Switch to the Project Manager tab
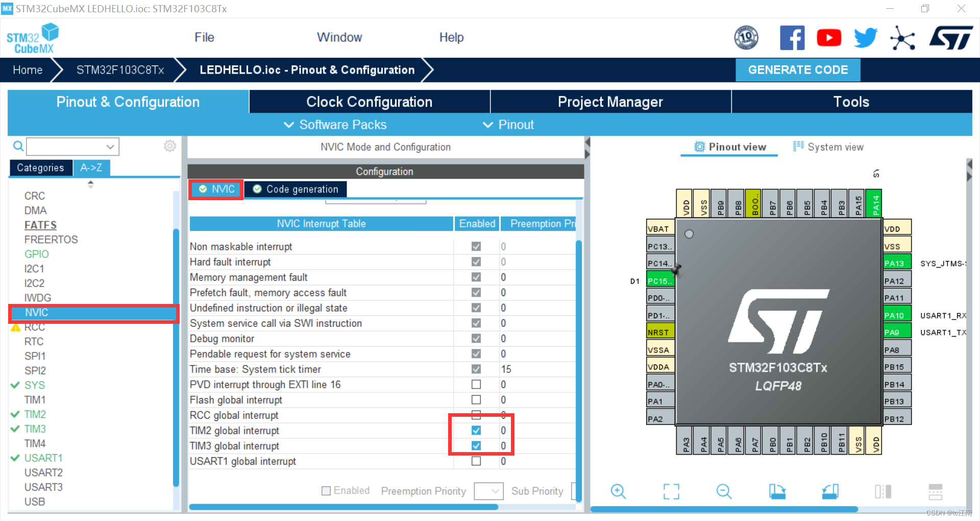 [x=610, y=102]
